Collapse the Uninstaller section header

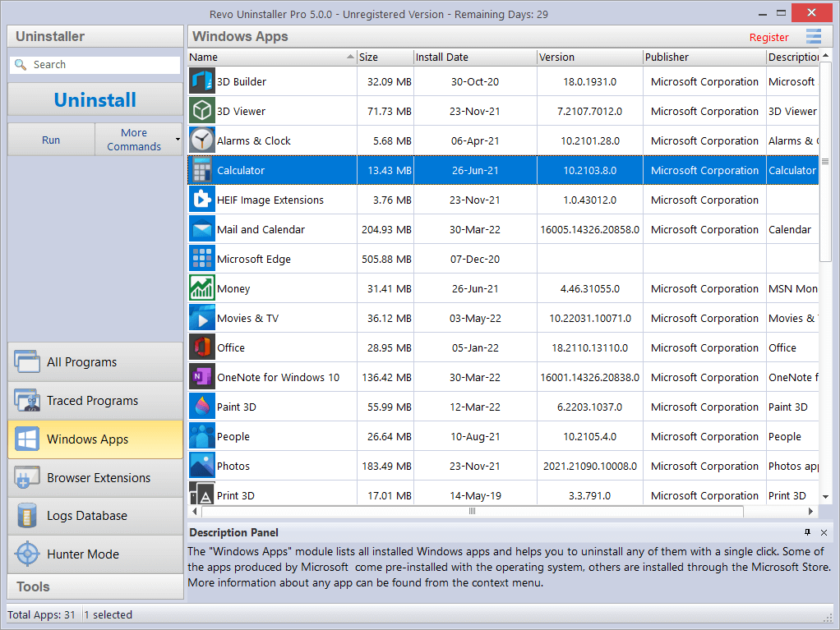coord(95,36)
